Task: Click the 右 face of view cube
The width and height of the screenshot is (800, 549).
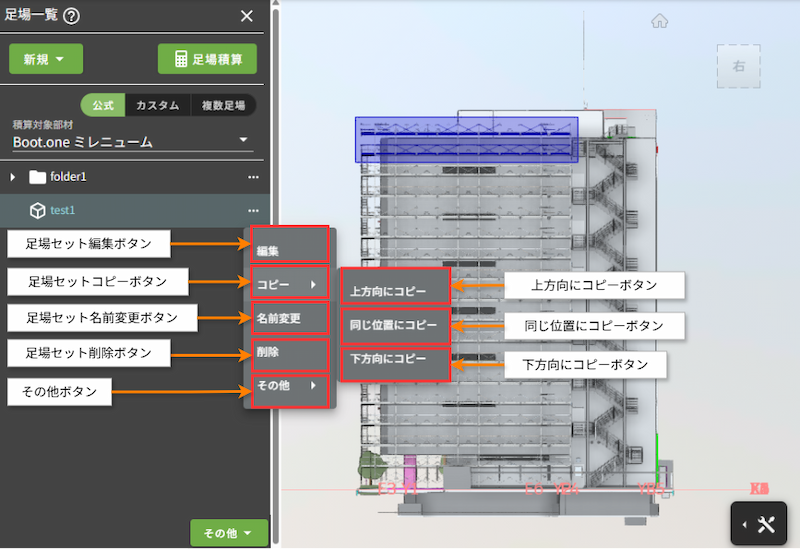Action: (x=739, y=66)
